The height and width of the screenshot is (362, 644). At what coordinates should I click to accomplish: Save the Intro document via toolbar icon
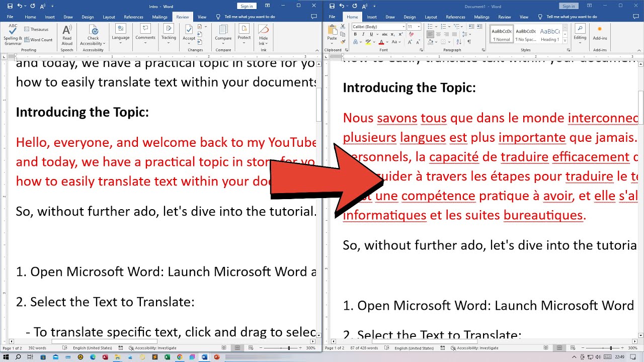[10, 6]
